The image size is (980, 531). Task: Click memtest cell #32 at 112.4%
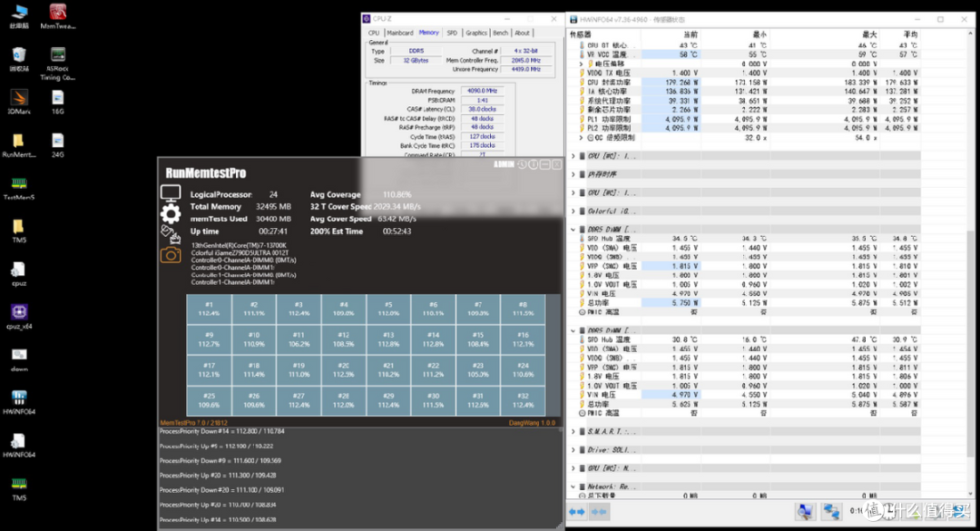524,400
